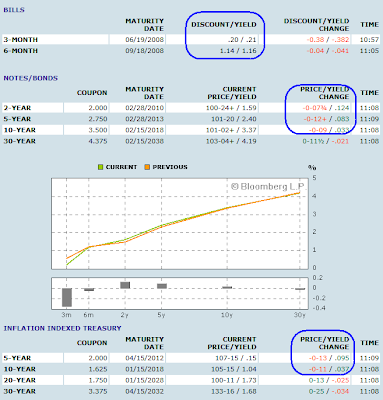Click the COUPON column header under Notes/Bonds
Screen dimensions: 383x400
92,93
